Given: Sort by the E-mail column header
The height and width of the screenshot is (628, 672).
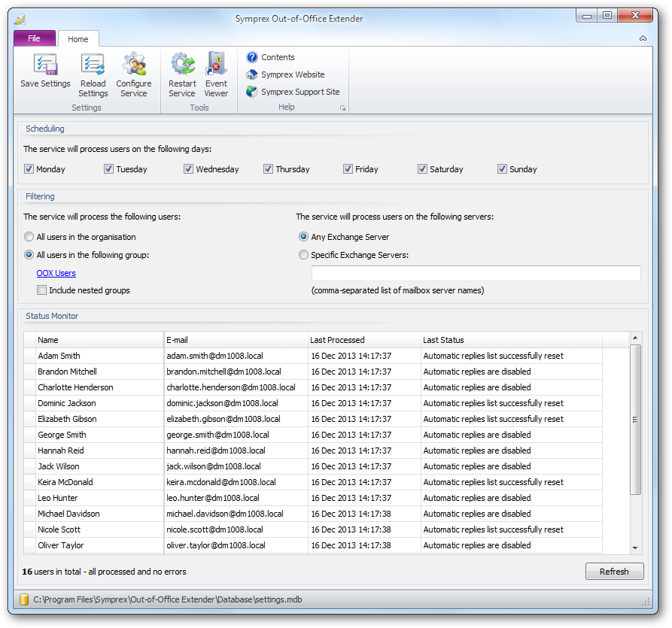Looking at the screenshot, I should [x=236, y=340].
